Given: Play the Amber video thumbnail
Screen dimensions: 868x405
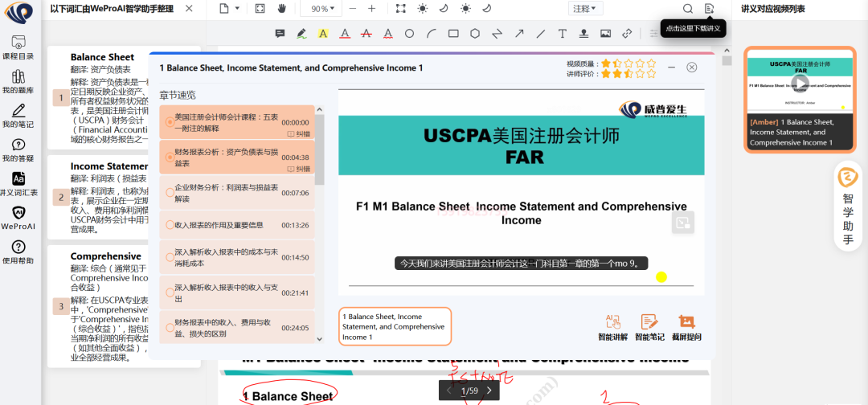Looking at the screenshot, I should click(800, 84).
